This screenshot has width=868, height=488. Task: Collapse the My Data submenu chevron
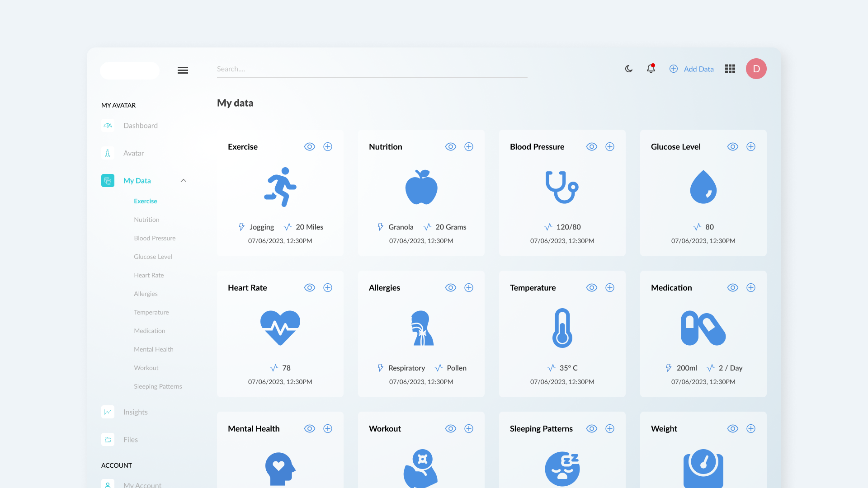tap(184, 181)
